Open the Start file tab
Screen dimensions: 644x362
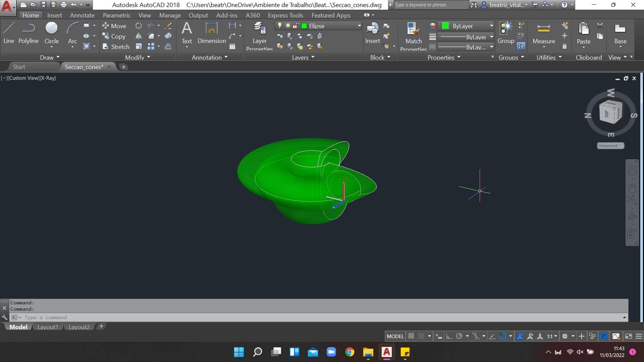19,67
